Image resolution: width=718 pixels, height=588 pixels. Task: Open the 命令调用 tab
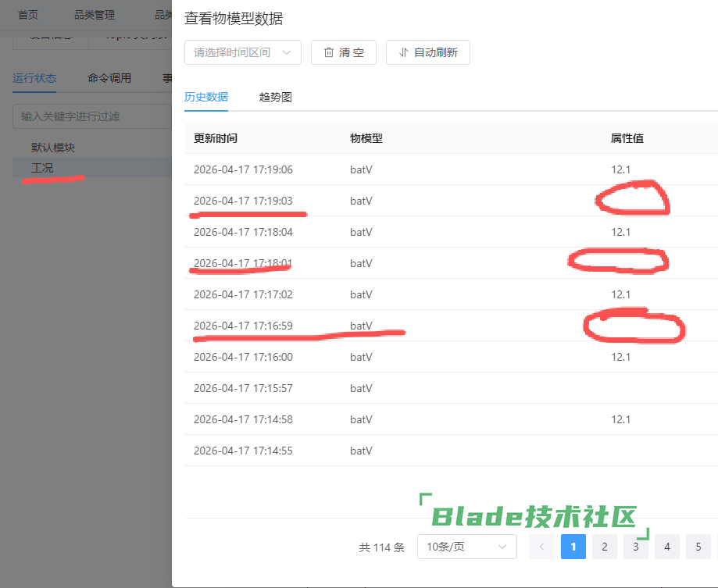109,78
